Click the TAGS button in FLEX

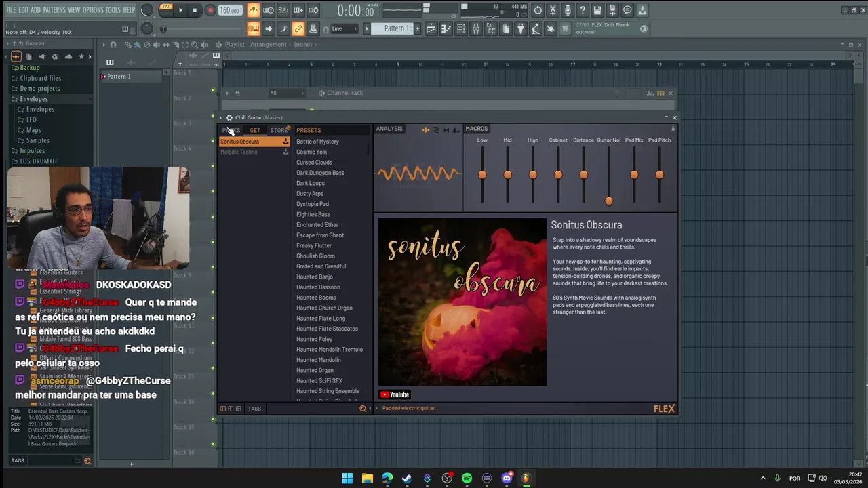point(254,409)
